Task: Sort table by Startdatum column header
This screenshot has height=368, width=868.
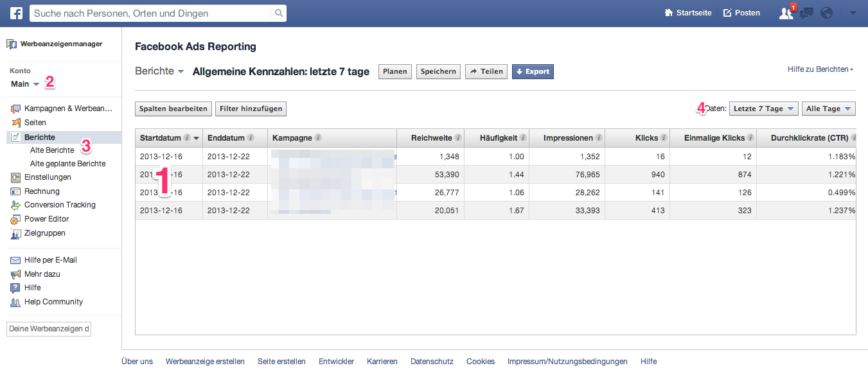Action: (x=161, y=138)
